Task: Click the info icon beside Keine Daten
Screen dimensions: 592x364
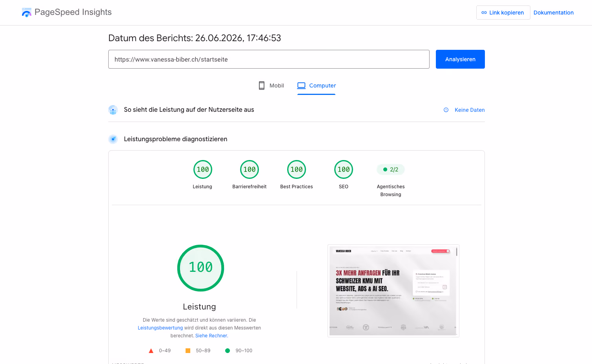Action: [446, 110]
